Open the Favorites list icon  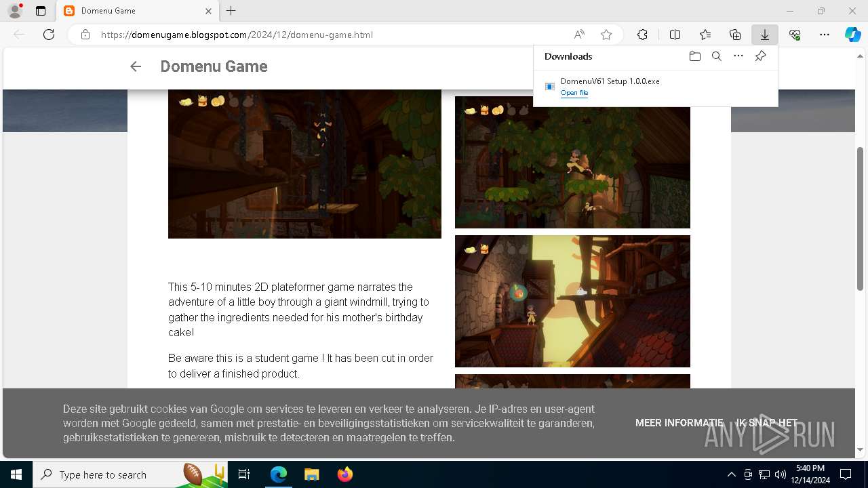pos(705,35)
